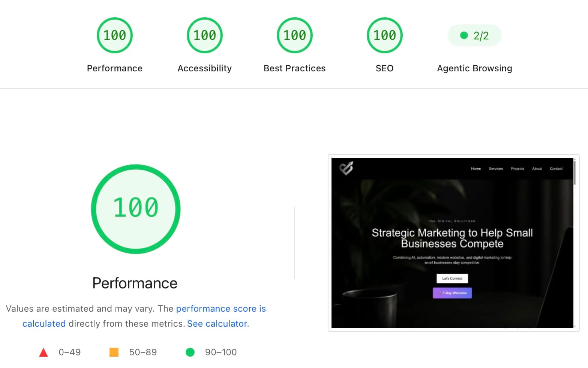Click 'Contact' in the screenshot's navigation

point(556,169)
